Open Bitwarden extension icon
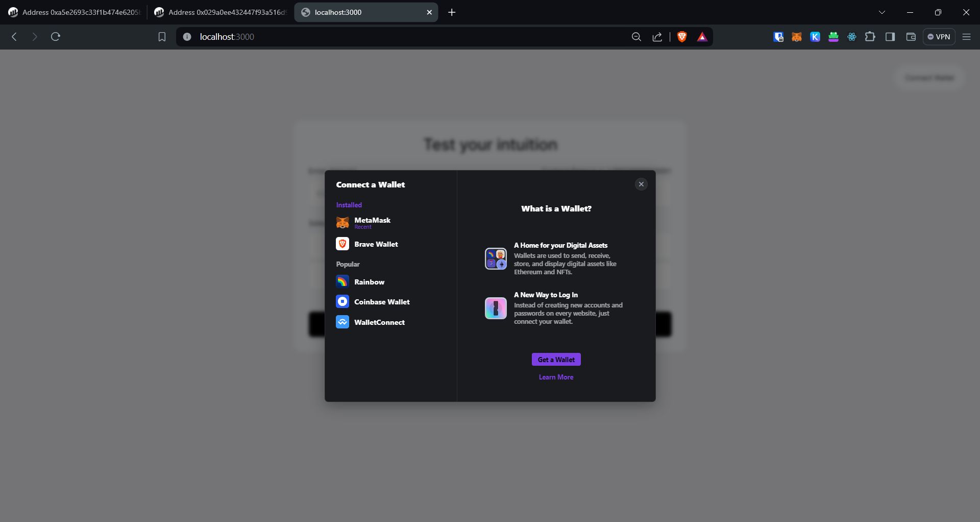This screenshot has width=980, height=522. 778,37
